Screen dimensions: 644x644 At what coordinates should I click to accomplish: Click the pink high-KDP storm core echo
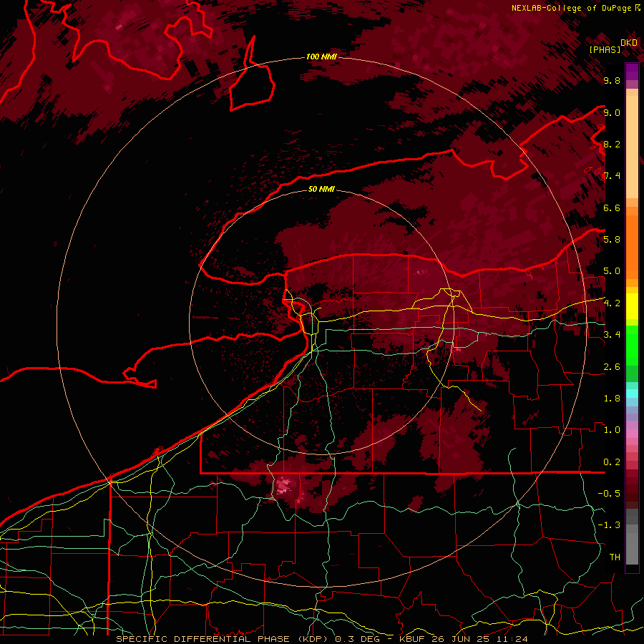point(284,484)
